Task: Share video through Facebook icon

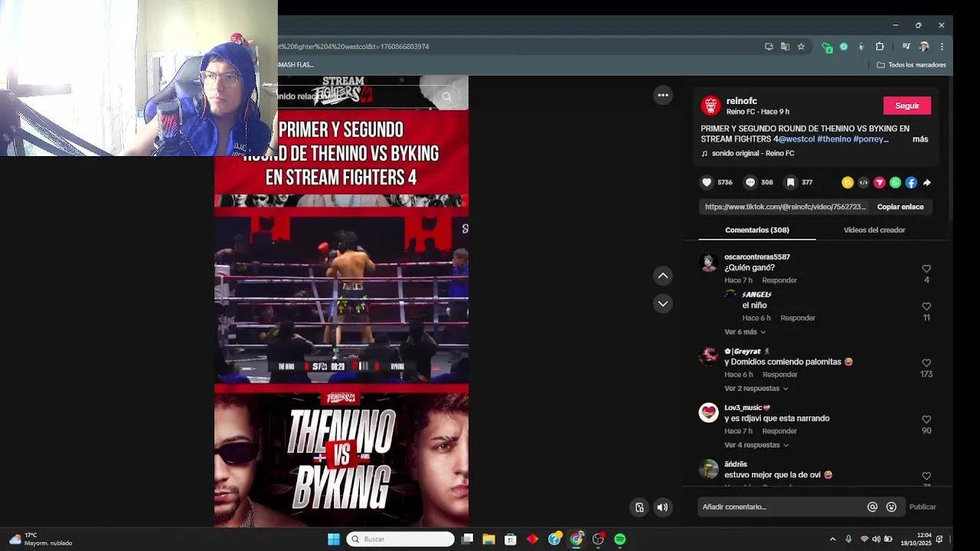Action: coord(911,182)
